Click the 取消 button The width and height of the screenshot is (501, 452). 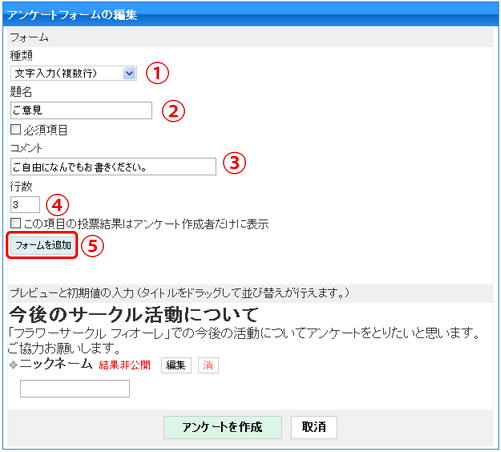[x=314, y=427]
